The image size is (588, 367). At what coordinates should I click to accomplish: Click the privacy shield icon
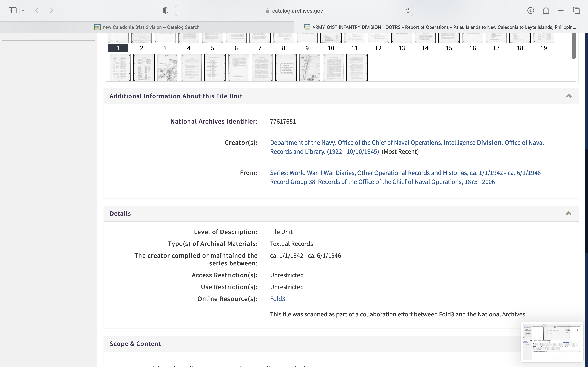pos(165,10)
